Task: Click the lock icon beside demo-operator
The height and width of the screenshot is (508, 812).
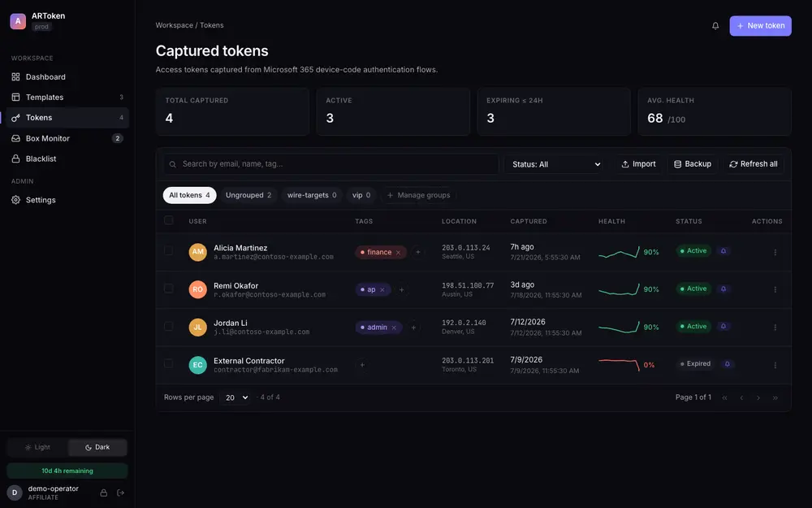Action: [x=104, y=493]
